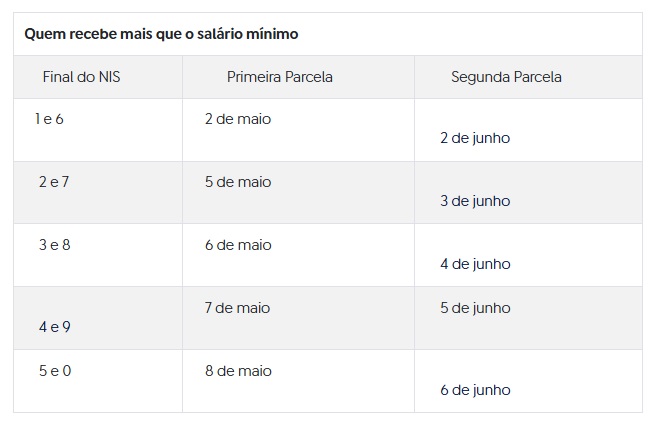Image resolution: width=652 pixels, height=423 pixels.
Task: Select the '8 de maio' date
Action: tap(238, 371)
